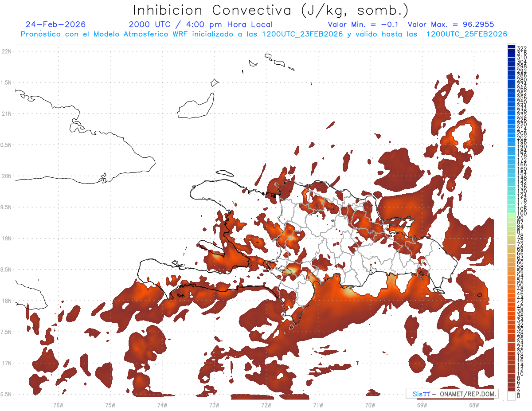The height and width of the screenshot is (411, 532).
Task: Click the 'Valor Min. = -0.1' text
Action: coord(364,24)
